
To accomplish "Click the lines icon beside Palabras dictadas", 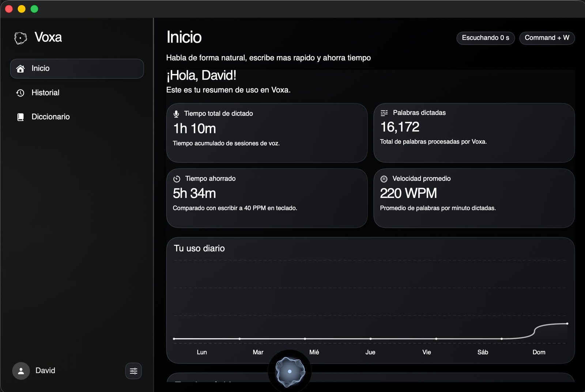I will (384, 113).
